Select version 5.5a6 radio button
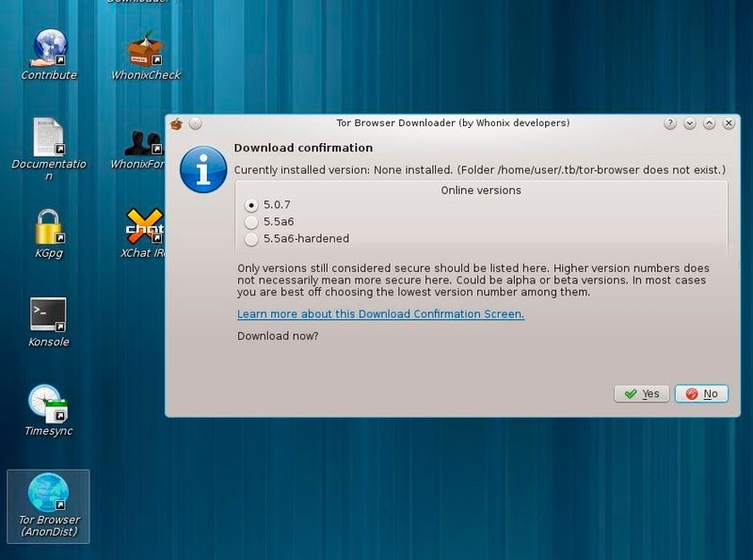Image resolution: width=753 pixels, height=560 pixels. [x=251, y=222]
